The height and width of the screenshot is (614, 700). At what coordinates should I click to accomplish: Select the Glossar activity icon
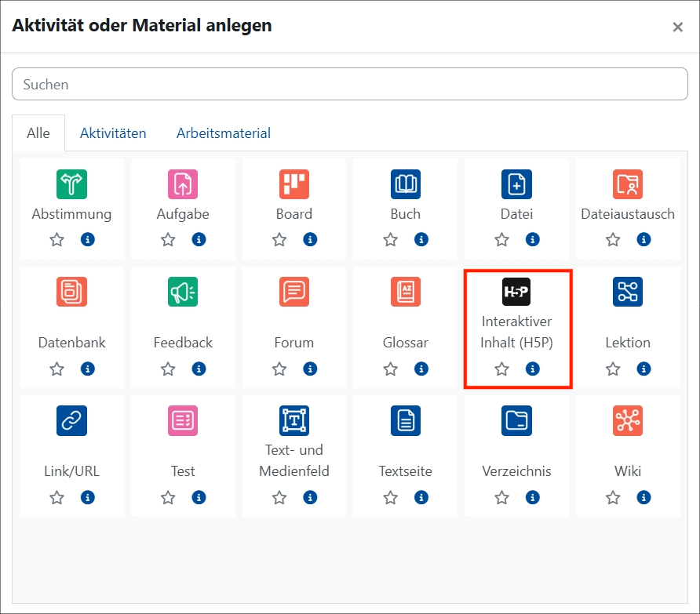point(403,291)
